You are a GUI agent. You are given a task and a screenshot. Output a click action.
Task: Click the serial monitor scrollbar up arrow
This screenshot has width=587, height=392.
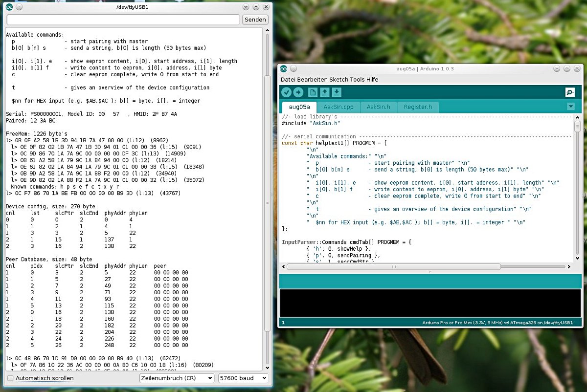267,30
